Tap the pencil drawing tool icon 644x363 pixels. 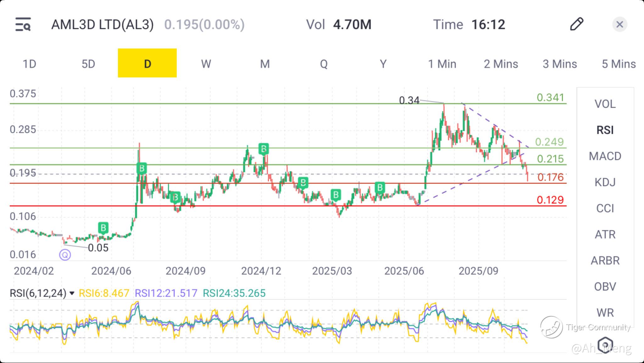[x=576, y=24]
